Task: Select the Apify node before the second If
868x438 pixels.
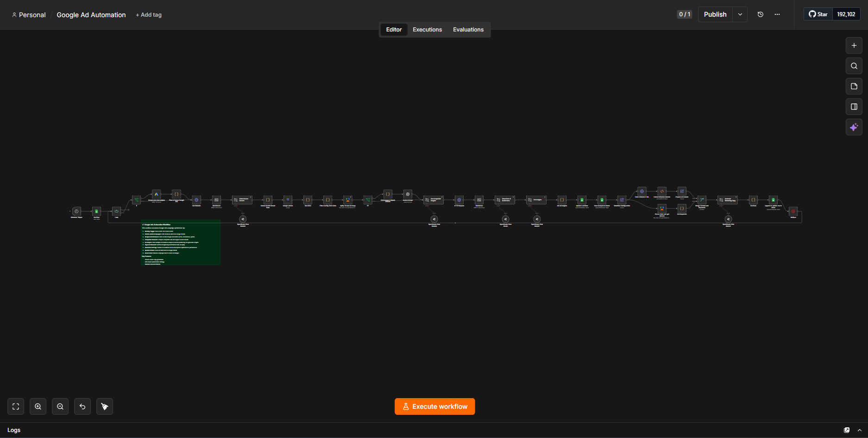Action: pyautogui.click(x=347, y=200)
